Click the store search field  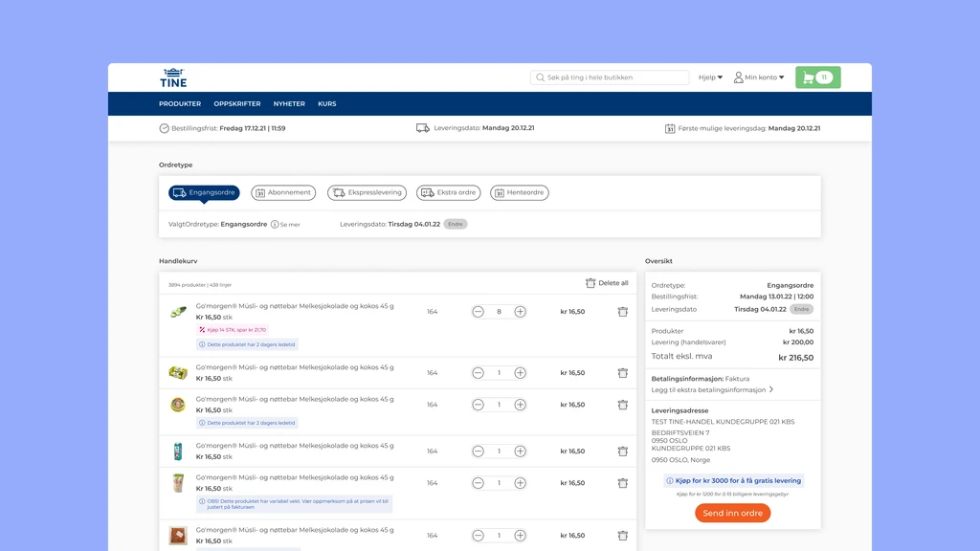point(610,77)
